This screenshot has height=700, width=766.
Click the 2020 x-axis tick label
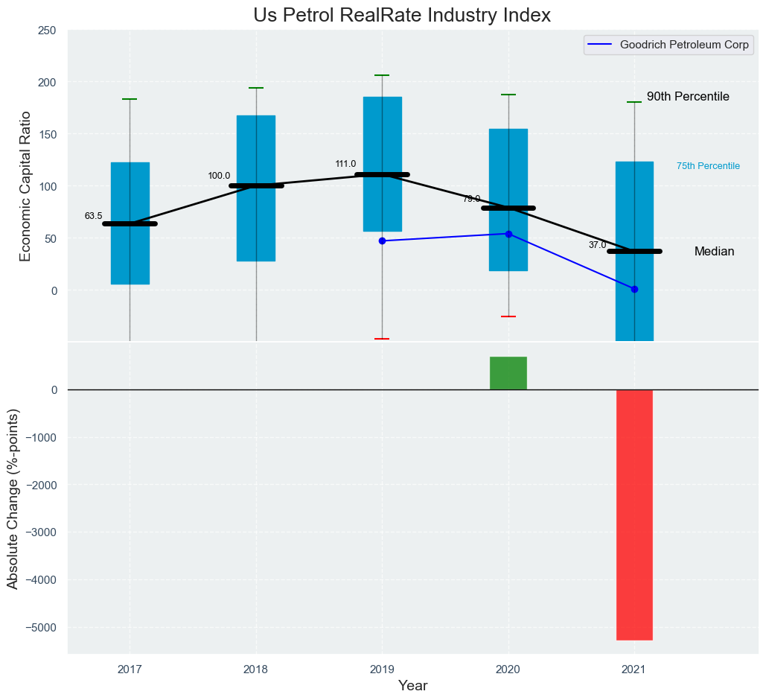(x=508, y=670)
